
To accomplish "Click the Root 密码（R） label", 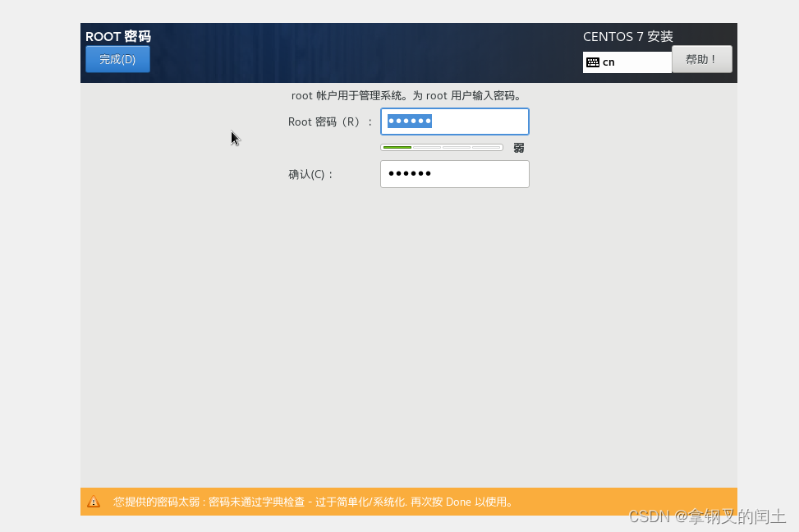I will click(x=330, y=122).
